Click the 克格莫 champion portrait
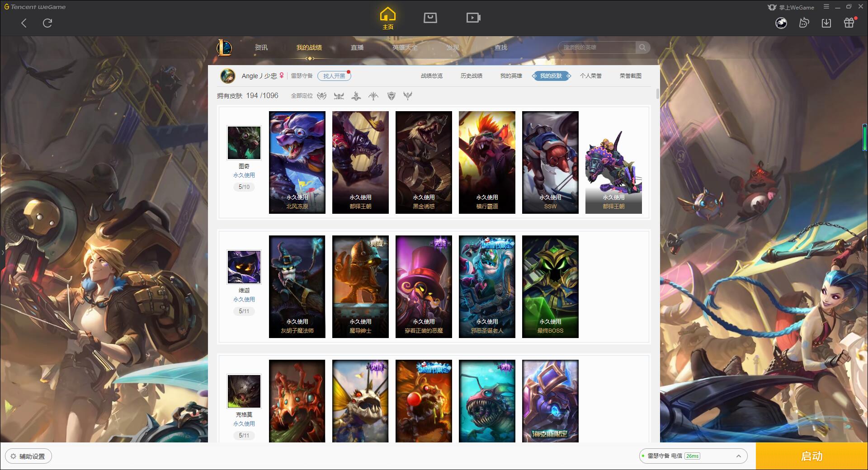The image size is (868, 470). click(244, 391)
